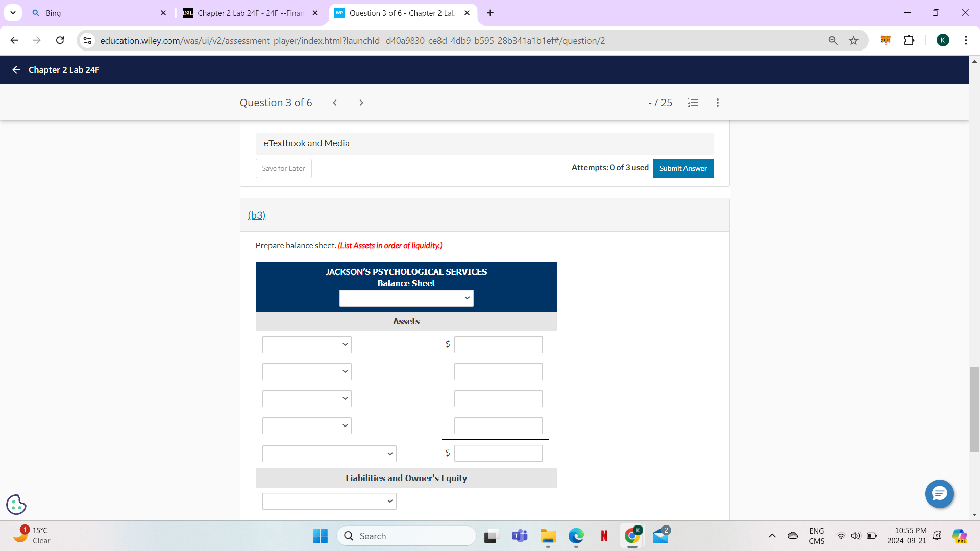Screen dimensions: 980x551
Task: Open the Balance Sheet date dropdown
Action: [406, 298]
